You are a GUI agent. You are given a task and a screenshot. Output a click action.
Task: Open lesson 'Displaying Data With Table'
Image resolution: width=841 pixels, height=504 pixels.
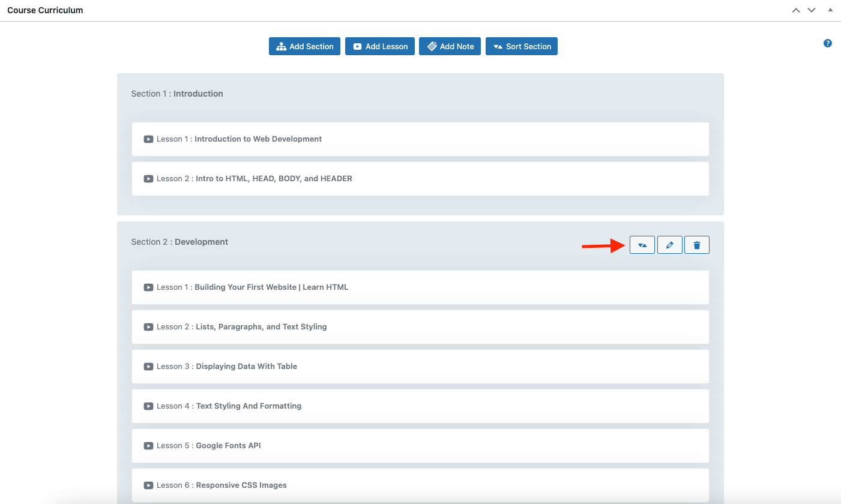(x=420, y=367)
